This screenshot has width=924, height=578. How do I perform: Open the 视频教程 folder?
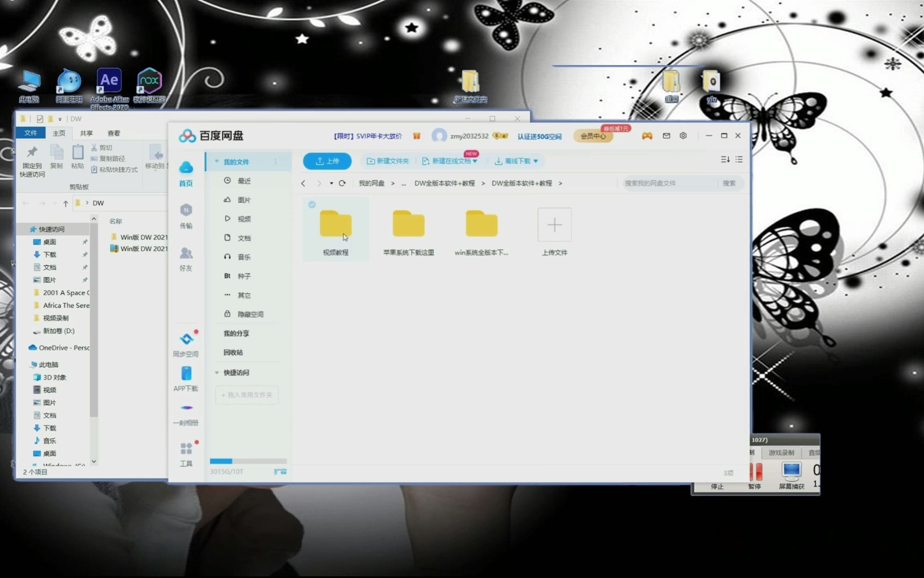(336, 230)
